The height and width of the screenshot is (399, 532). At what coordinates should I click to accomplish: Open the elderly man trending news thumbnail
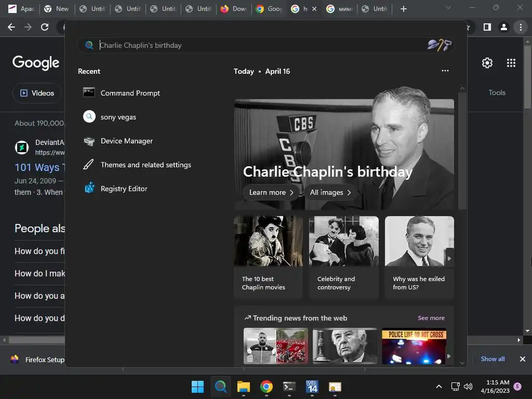(345, 346)
